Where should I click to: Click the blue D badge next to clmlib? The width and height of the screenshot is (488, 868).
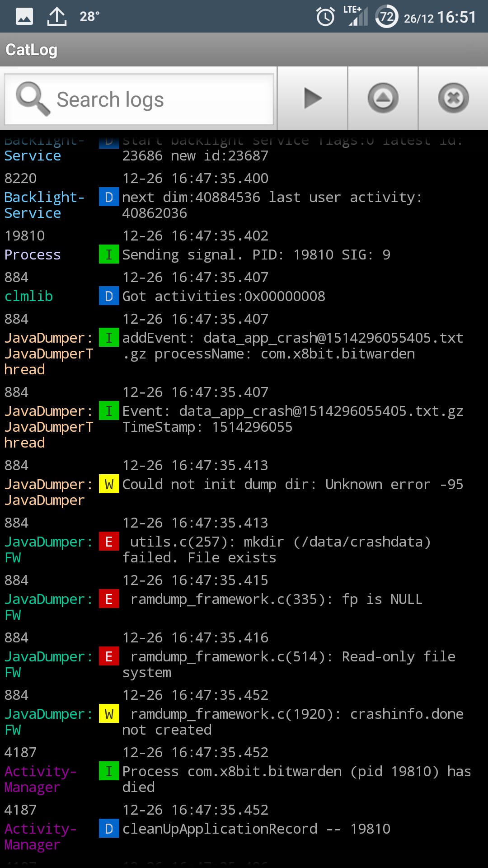[x=109, y=296]
